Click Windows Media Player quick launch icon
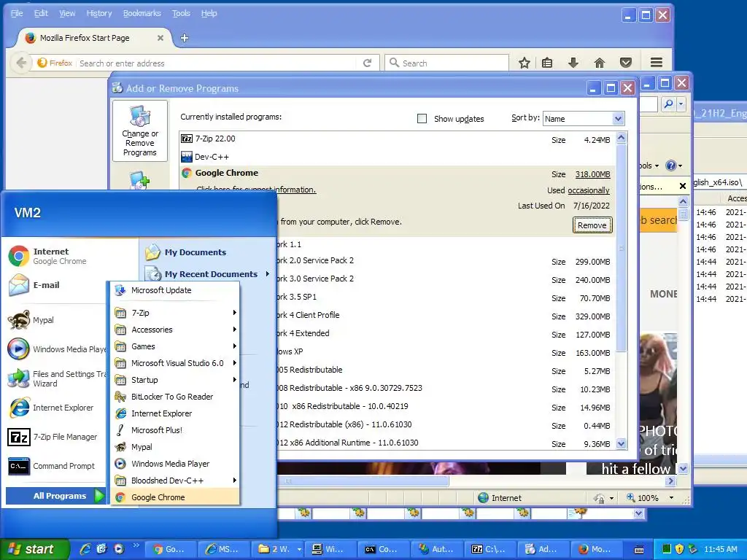 (119, 549)
